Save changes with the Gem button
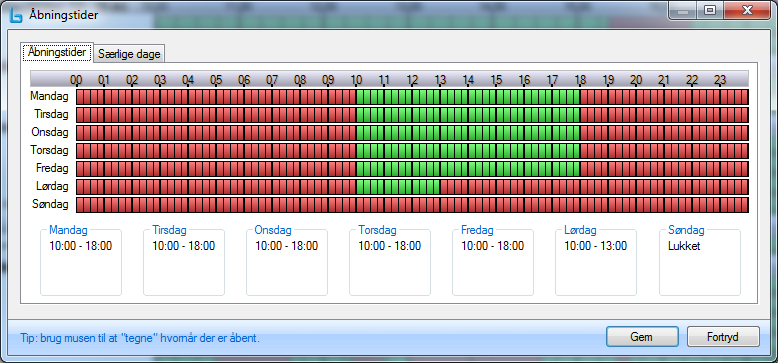 (642, 337)
